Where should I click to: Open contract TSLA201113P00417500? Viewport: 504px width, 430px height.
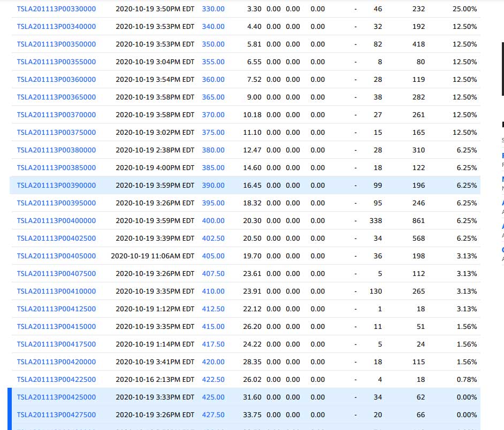tap(56, 345)
